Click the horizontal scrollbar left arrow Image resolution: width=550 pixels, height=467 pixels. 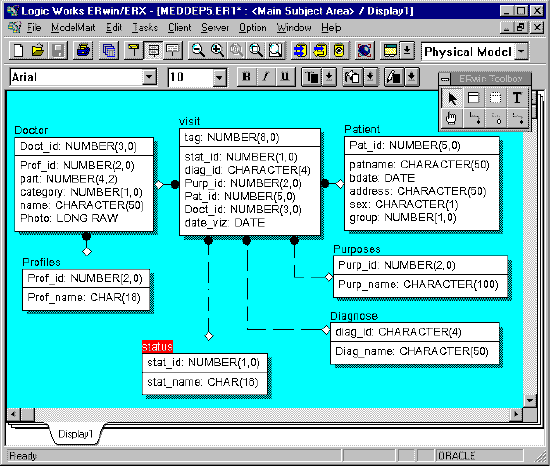[13, 414]
